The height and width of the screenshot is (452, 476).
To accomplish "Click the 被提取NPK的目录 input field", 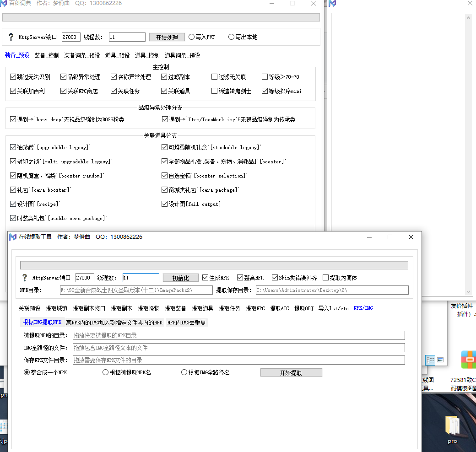I will tap(239, 335).
